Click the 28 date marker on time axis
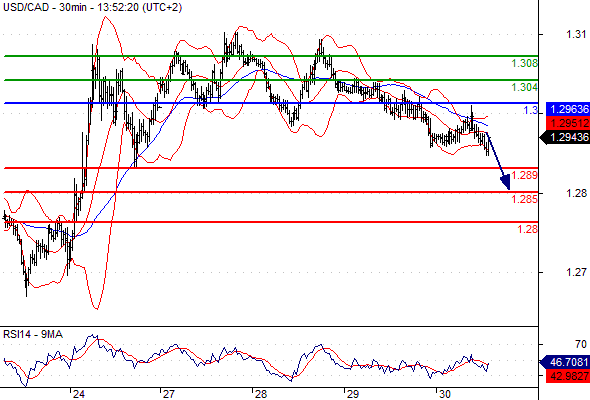This screenshot has width=590, height=400. click(261, 394)
